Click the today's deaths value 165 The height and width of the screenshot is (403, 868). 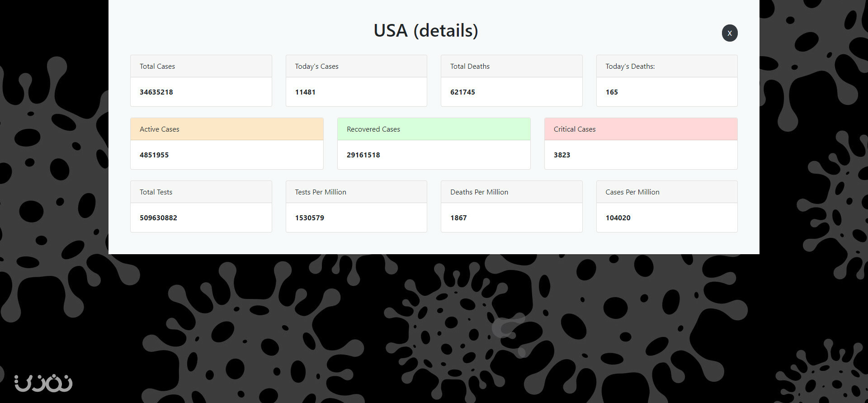pyautogui.click(x=612, y=92)
